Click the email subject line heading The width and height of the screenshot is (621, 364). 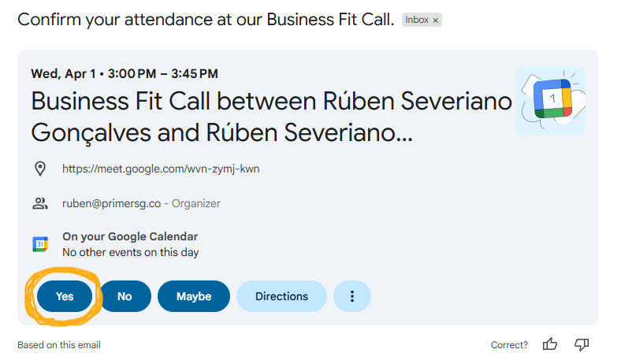click(x=206, y=19)
